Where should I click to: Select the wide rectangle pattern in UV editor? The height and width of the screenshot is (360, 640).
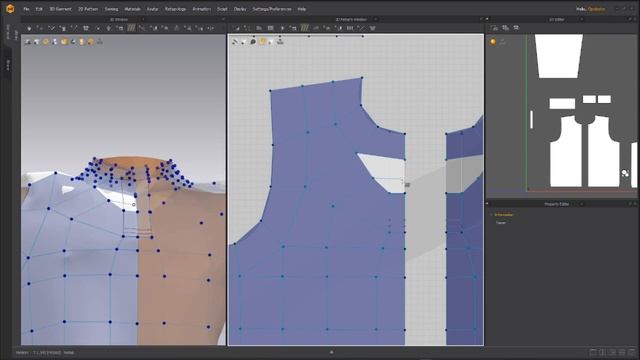[x=562, y=103]
